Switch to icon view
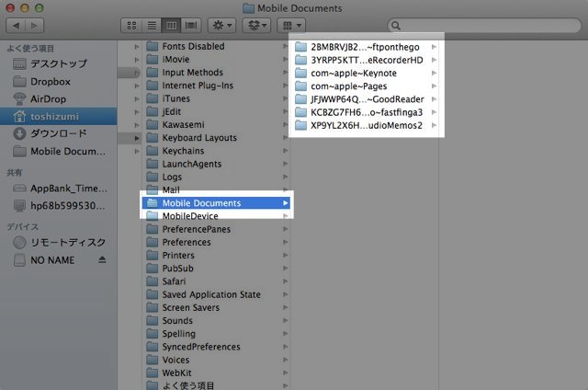Viewport: 588px width, 390px height. coord(131,26)
